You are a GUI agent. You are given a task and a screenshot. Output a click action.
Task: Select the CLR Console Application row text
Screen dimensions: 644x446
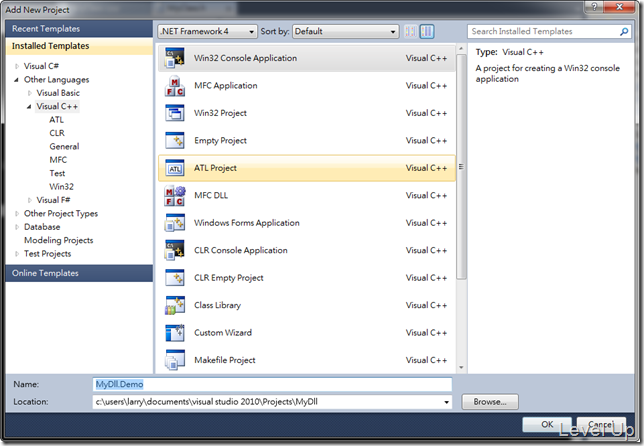pyautogui.click(x=241, y=251)
